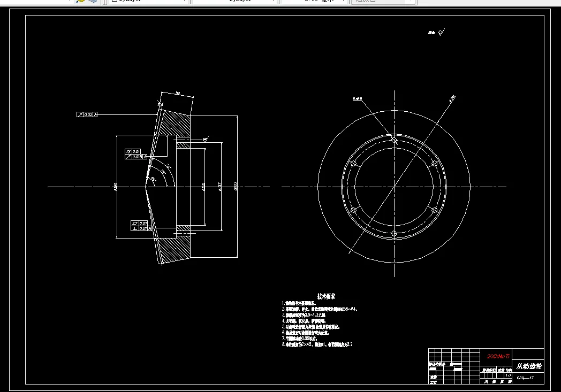Viewport: 561px width, 392px height.
Task: Click the 50 tooth width dimension
Action: point(178,94)
